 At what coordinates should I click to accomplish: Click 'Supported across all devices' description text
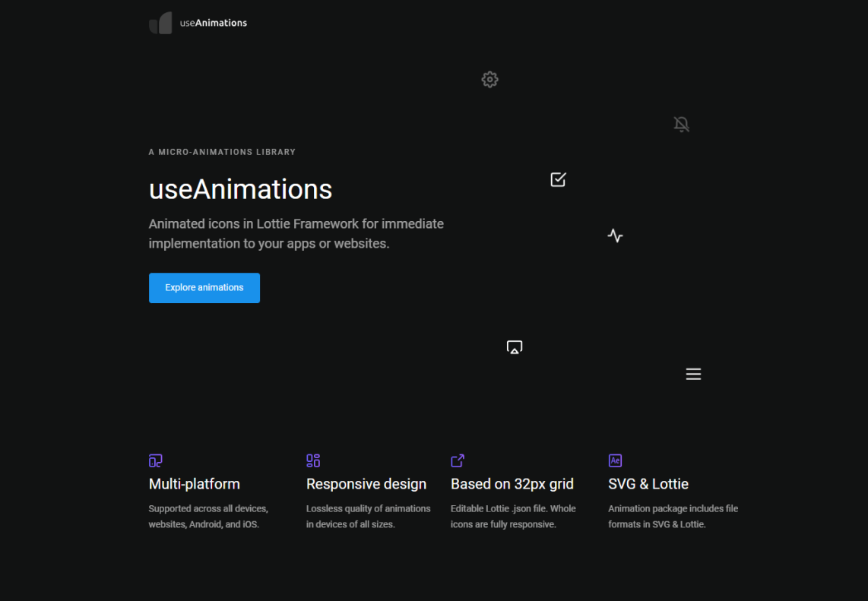click(x=208, y=517)
